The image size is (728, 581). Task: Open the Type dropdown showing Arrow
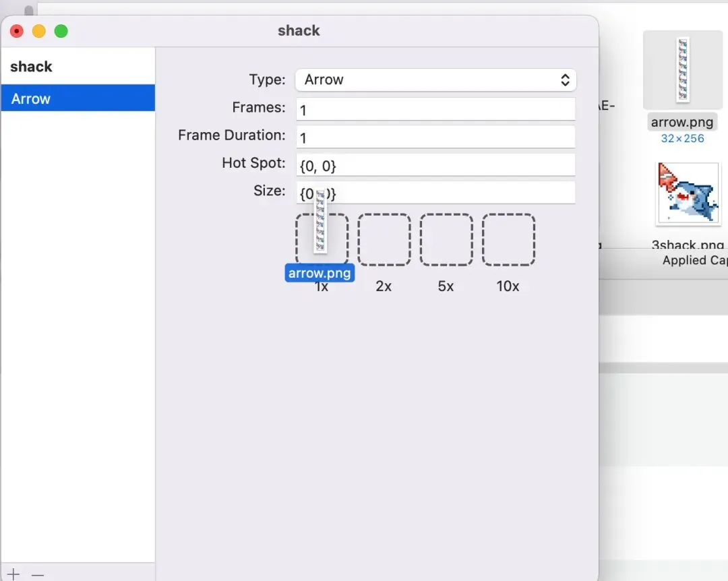(435, 80)
